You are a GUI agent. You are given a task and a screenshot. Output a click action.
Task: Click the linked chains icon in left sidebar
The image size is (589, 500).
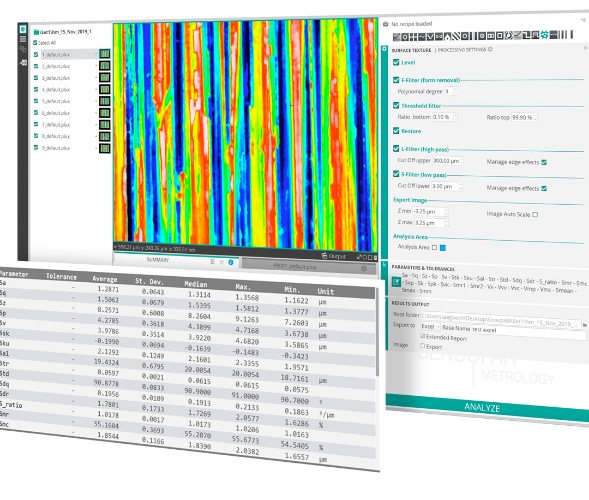click(23, 50)
